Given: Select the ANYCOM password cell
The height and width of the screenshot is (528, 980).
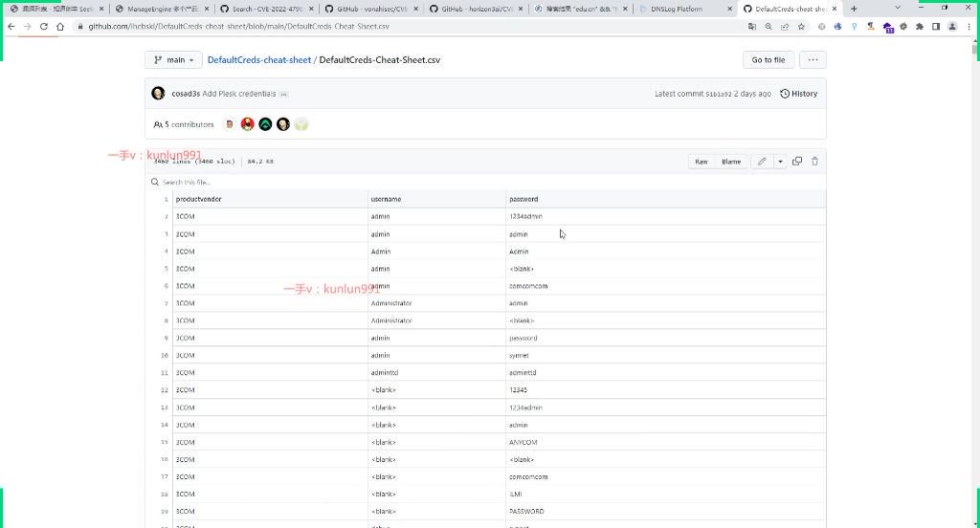Looking at the screenshot, I should click(523, 443).
